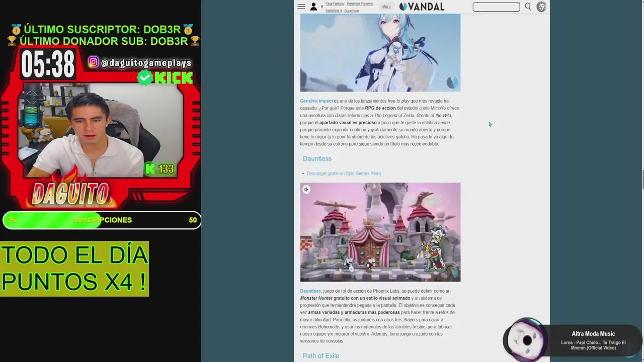Screen dimensions: 644x362
Task: Open the Vandal hamburger menu
Action: tap(301, 7)
